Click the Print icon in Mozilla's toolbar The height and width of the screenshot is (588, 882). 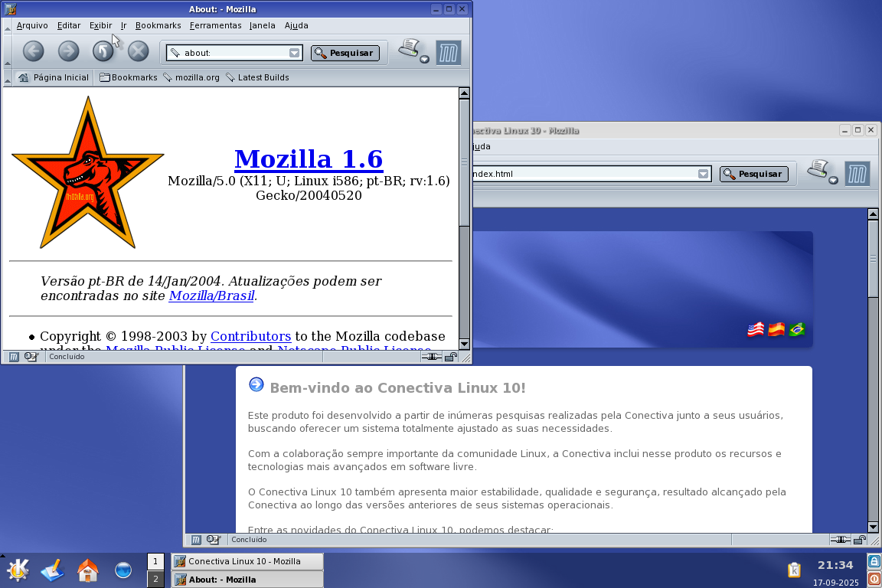(407, 47)
